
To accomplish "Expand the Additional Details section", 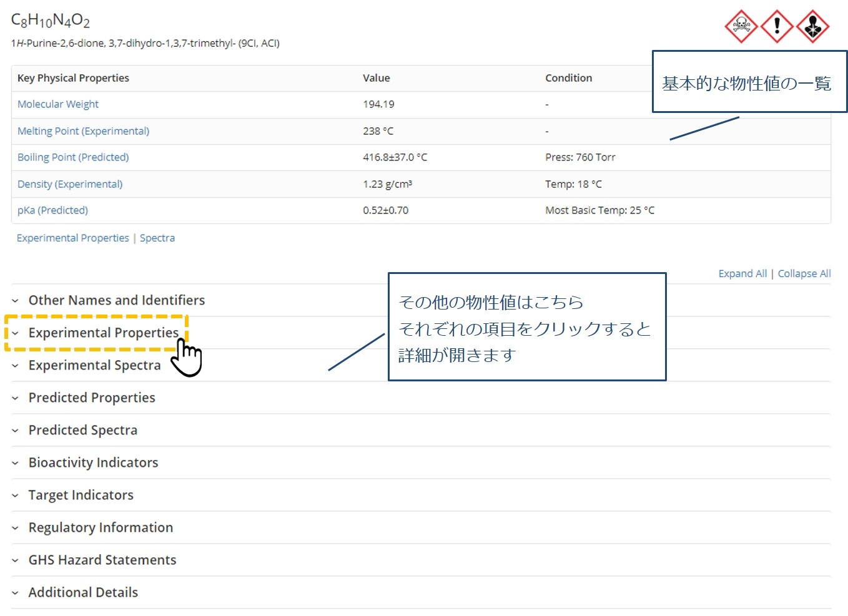I will [83, 592].
